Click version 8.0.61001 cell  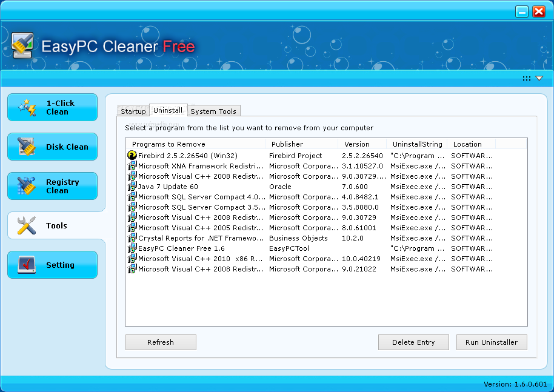tap(359, 228)
